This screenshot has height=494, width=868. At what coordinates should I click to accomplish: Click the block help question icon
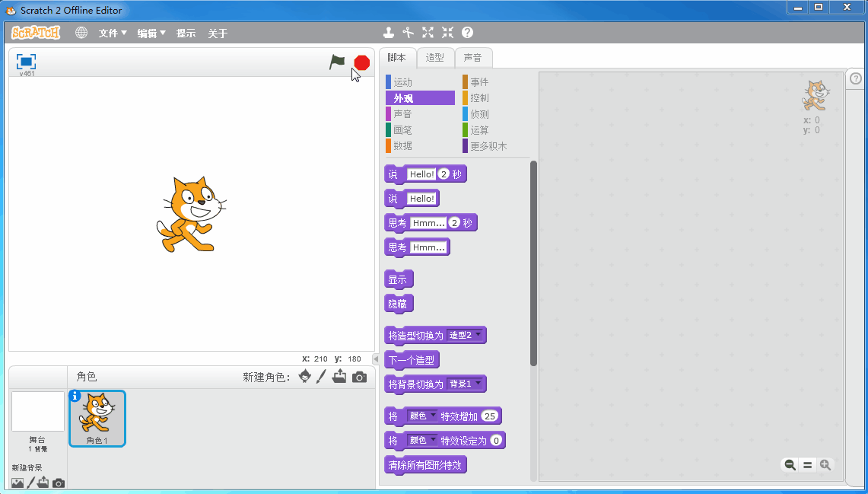(x=467, y=33)
